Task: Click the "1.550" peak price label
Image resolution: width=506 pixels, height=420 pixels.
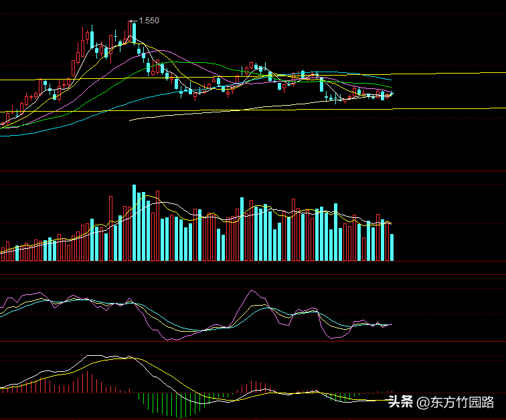Action: pos(149,21)
